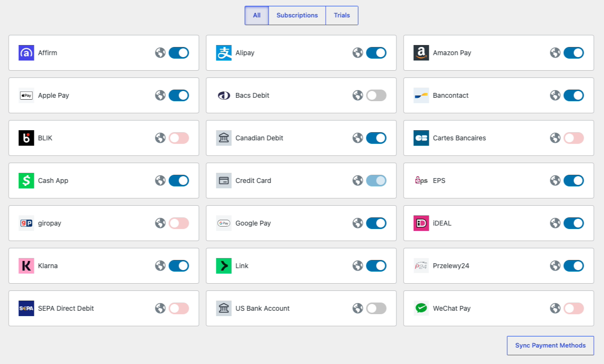This screenshot has height=364, width=604.
Task: Click the globe icon beside Credit Card
Action: tap(358, 181)
